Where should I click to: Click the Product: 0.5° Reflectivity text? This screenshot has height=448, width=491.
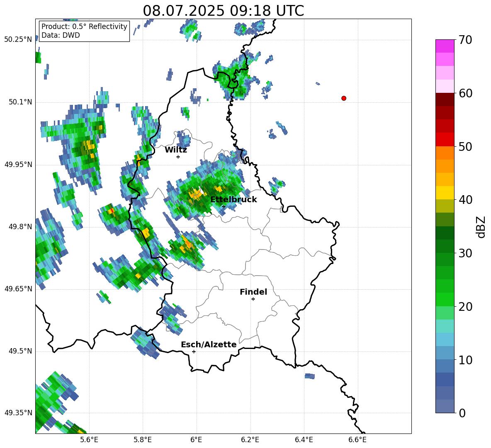pos(84,27)
